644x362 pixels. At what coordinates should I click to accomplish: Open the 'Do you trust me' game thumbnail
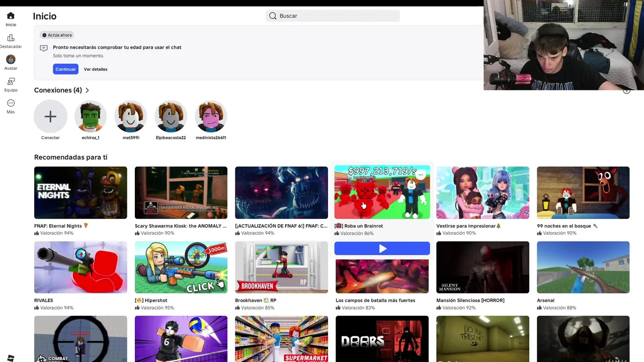click(x=482, y=339)
